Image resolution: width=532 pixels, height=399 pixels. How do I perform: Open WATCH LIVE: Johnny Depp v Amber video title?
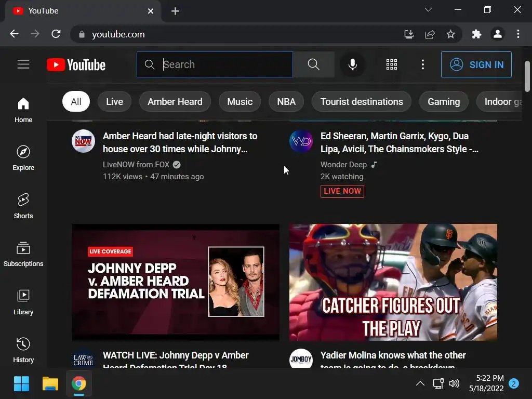pyautogui.click(x=176, y=359)
